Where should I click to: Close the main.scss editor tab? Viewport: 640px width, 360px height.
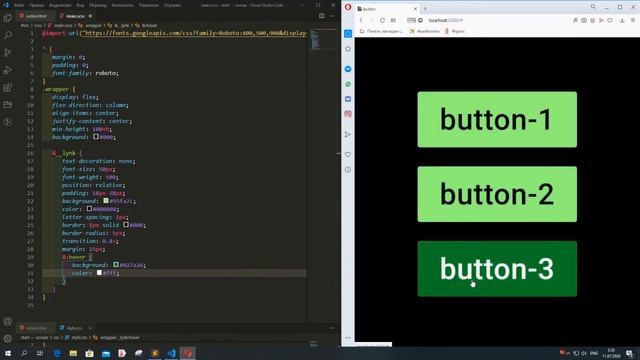point(90,16)
